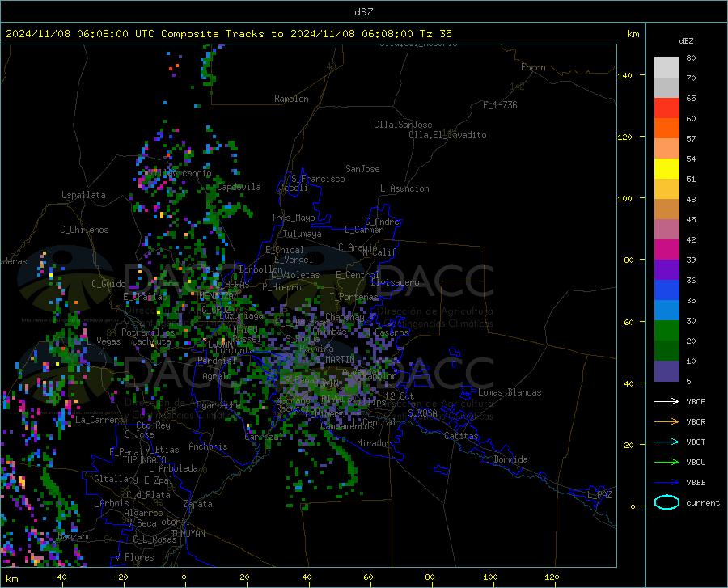Pick the light gray 70 dBZ swatch
The width and height of the screenshot is (728, 588).
point(667,68)
